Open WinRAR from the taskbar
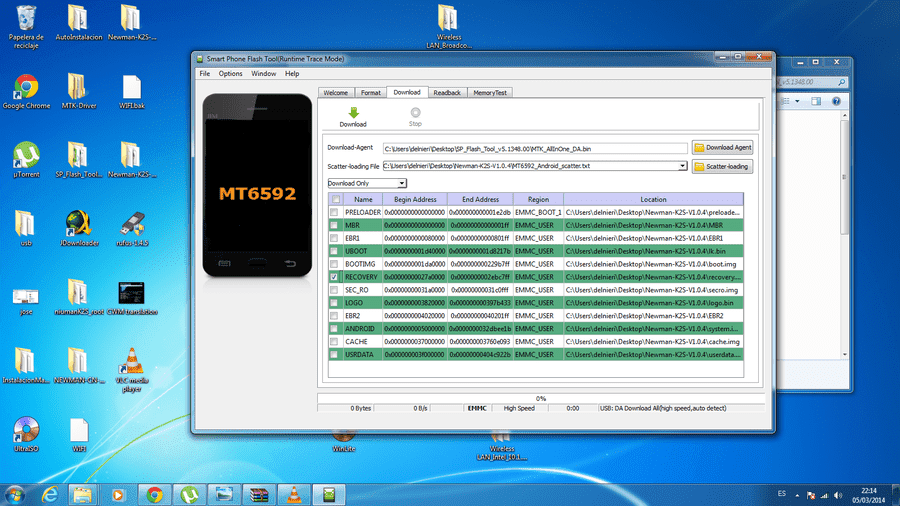 259,495
